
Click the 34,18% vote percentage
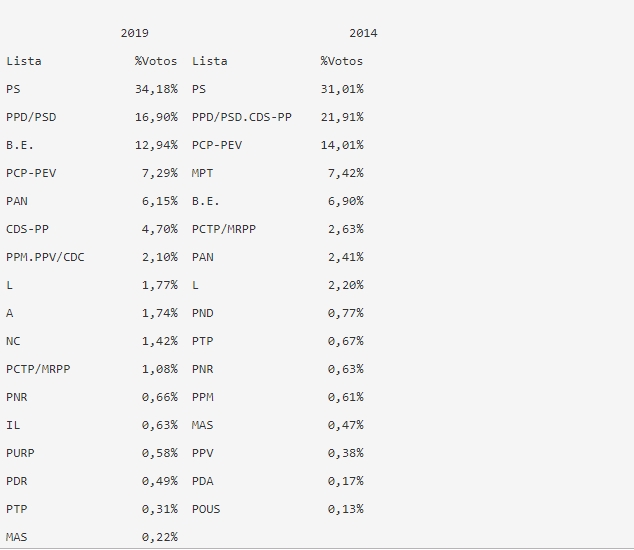pyautogui.click(x=156, y=89)
